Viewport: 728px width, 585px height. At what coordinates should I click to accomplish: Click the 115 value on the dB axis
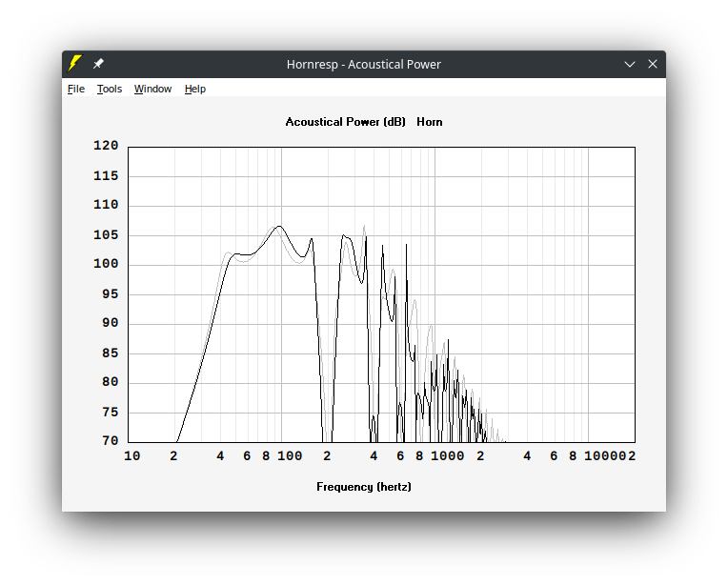point(106,176)
